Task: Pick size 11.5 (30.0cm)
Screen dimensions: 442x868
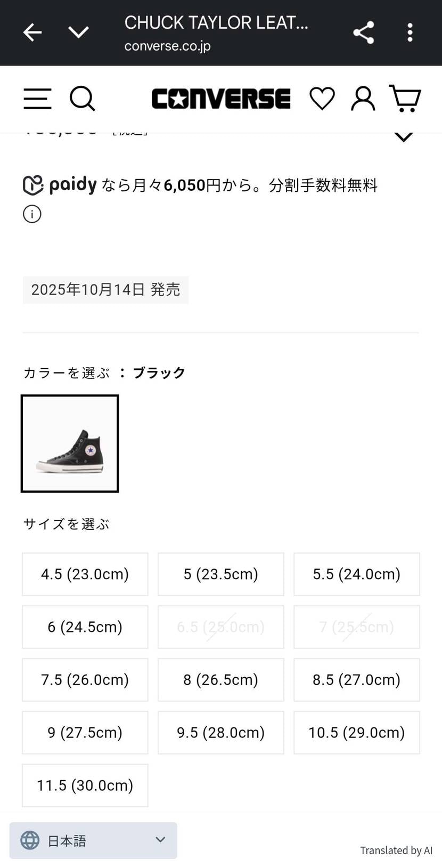Action: coord(85,785)
